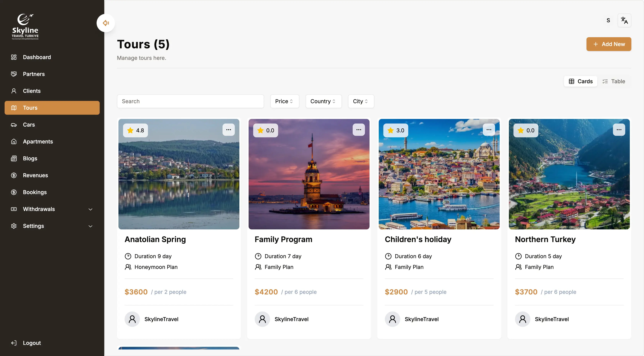
Task: Open the Country filter dropdown
Action: (x=323, y=101)
